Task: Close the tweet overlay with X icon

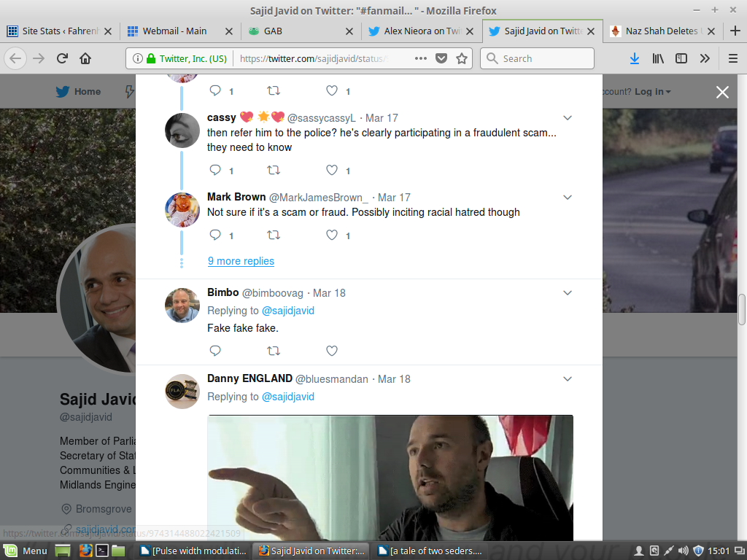Action: (722, 92)
